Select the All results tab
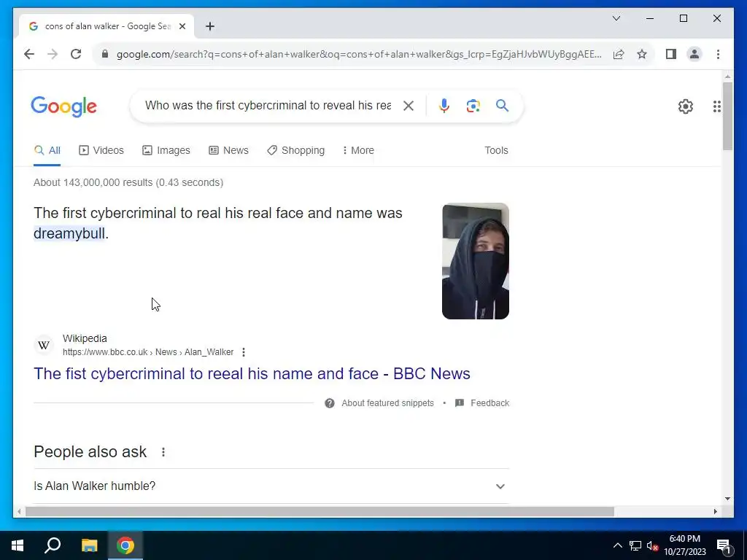 coord(47,150)
